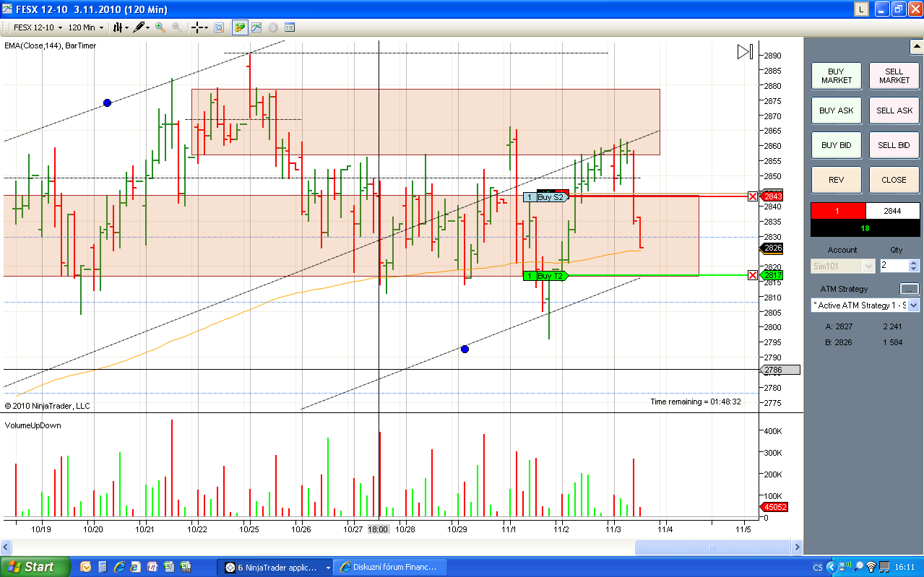Image resolution: width=924 pixels, height=577 pixels.
Task: Open the drawing tools pen dropdown
Action: [x=141, y=27]
